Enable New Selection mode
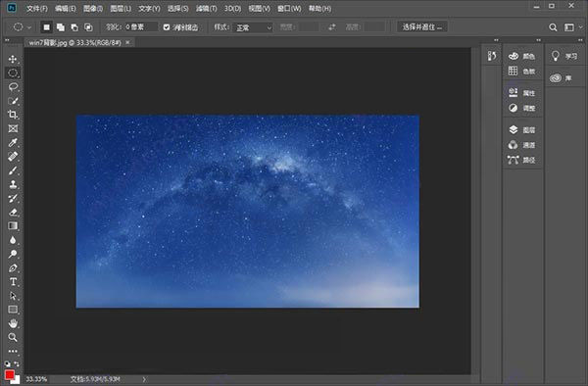 point(46,27)
